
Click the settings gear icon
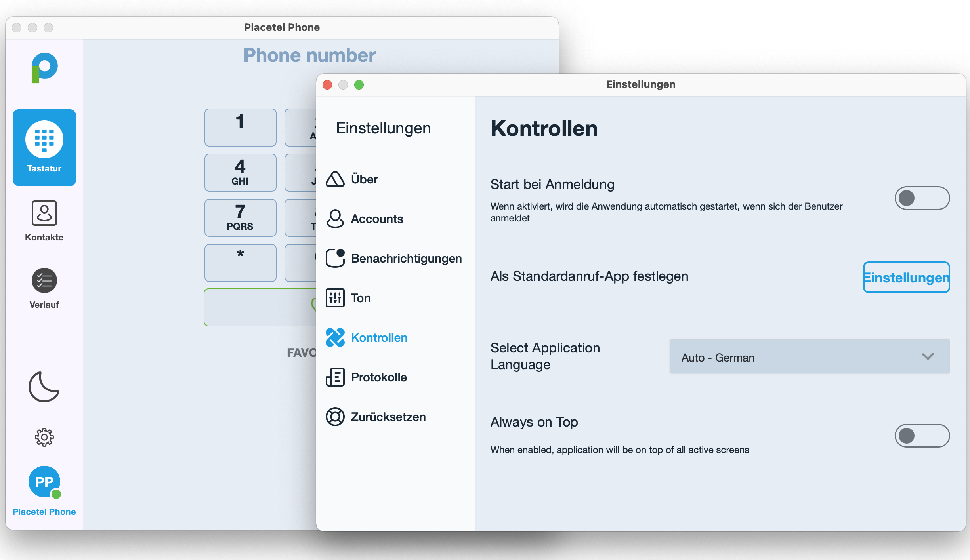(44, 437)
